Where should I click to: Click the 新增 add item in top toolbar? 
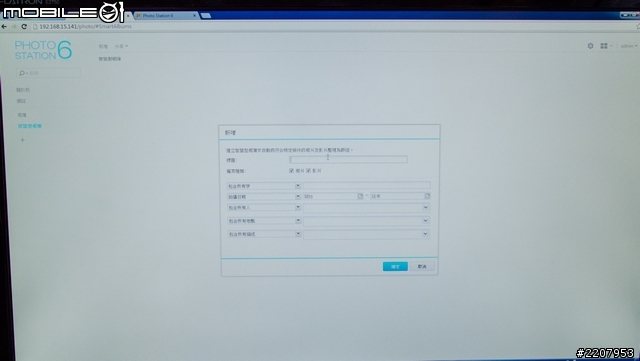pos(103,47)
